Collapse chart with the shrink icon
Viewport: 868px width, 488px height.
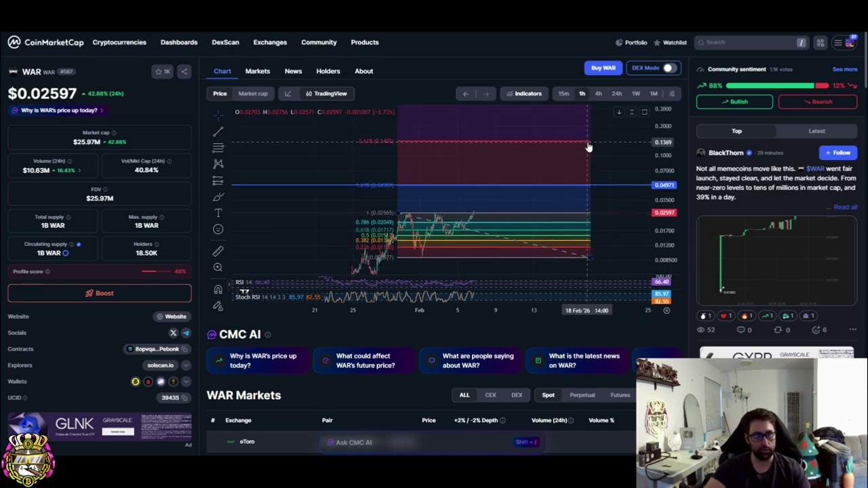[631, 112]
